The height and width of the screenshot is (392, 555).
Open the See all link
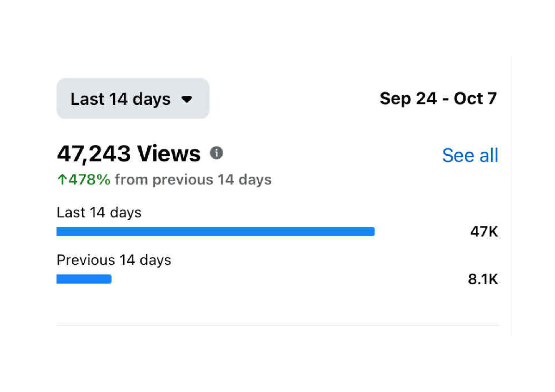coord(470,155)
